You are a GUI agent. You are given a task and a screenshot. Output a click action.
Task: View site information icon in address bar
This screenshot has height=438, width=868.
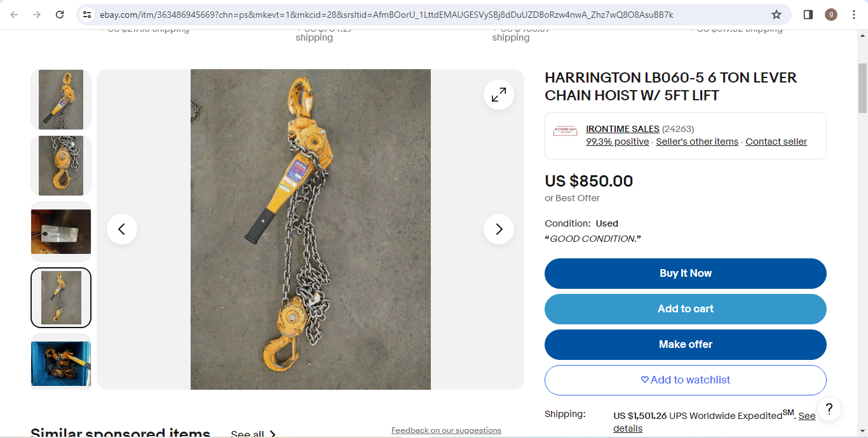pyautogui.click(x=88, y=15)
